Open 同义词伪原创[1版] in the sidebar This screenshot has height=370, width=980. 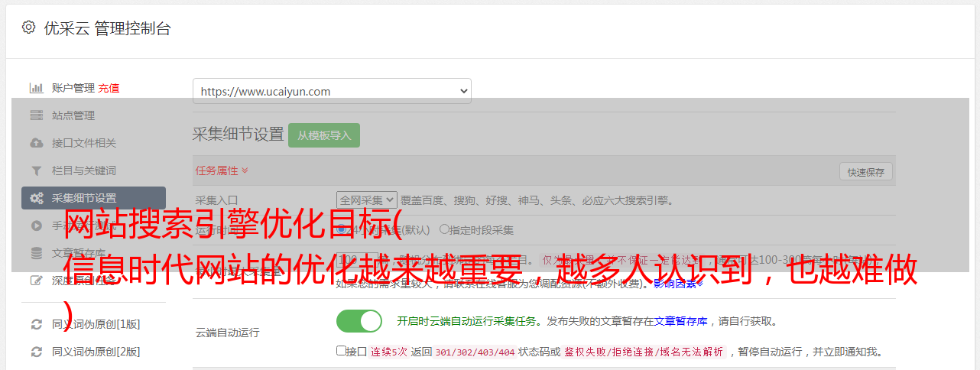(x=96, y=324)
